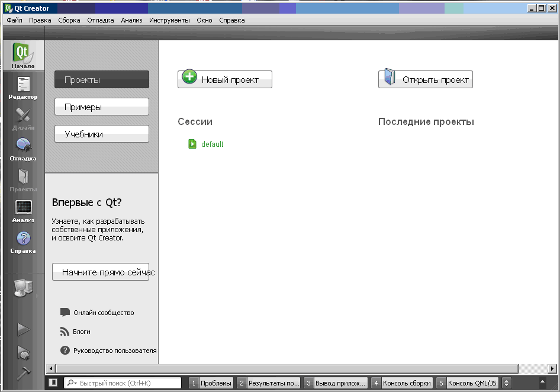Open the Файл menu
This screenshot has width=560, height=392.
point(14,20)
